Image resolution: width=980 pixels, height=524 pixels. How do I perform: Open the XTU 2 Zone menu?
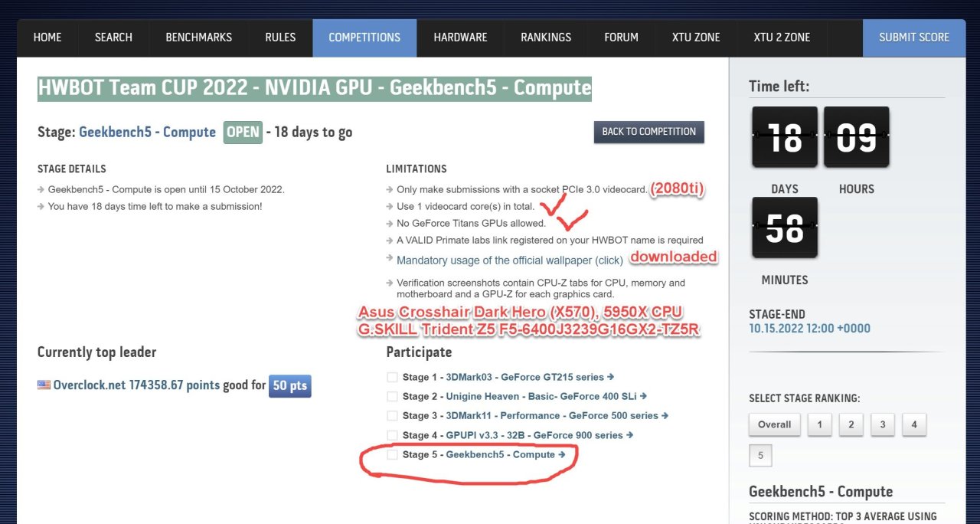click(x=781, y=38)
